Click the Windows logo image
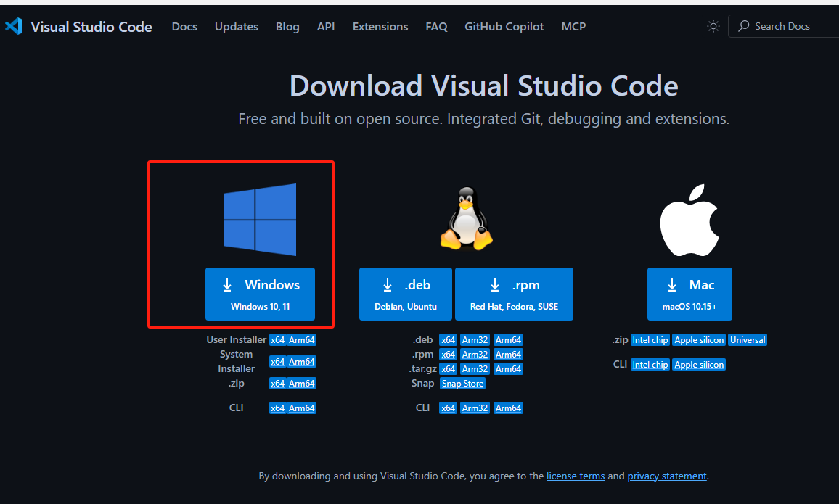This screenshot has width=839, height=504. (260, 220)
